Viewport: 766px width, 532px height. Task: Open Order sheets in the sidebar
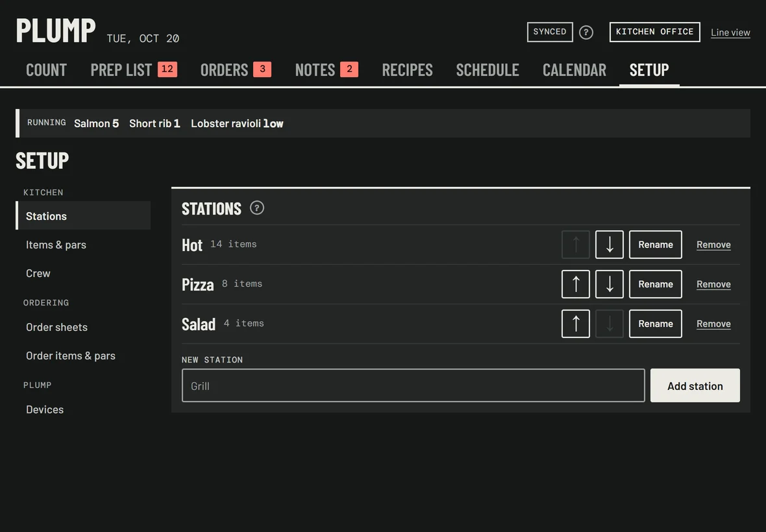point(84,327)
